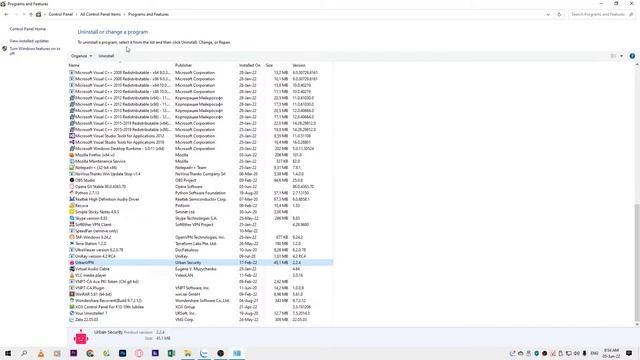Select XOX Control Panel For K10 entry
Image resolution: width=640 pixels, height=360 pixels.
tap(201, 307)
